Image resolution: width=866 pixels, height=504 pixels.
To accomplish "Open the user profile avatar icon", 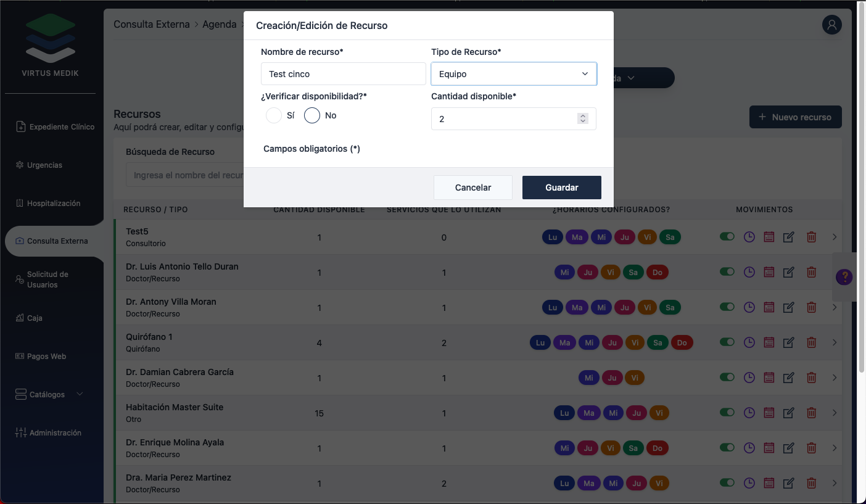I will point(831,25).
